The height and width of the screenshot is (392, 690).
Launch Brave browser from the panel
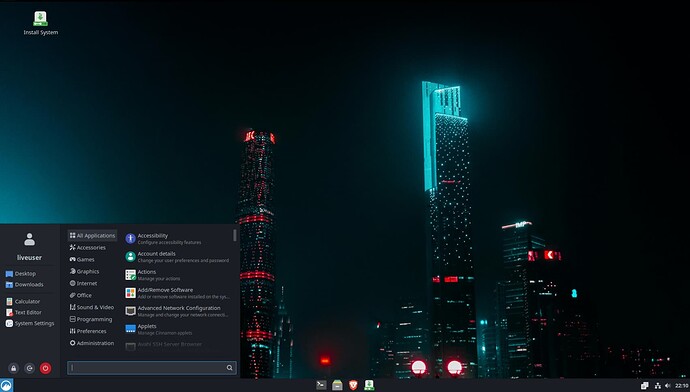[x=353, y=385]
